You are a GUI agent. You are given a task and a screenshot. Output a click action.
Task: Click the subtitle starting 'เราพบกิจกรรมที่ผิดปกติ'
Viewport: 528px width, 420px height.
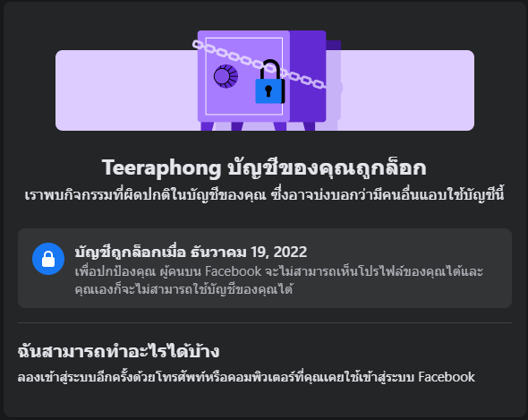[264, 195]
